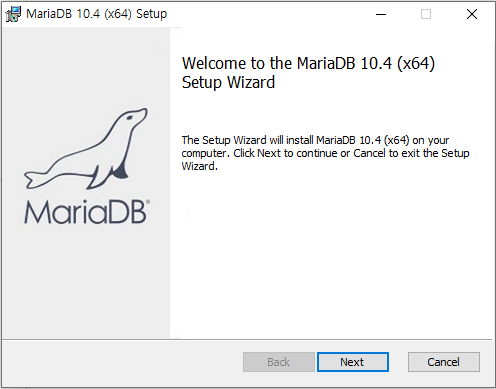Click the MariaDB wordmark under the seal
The image size is (496, 389).
87,212
